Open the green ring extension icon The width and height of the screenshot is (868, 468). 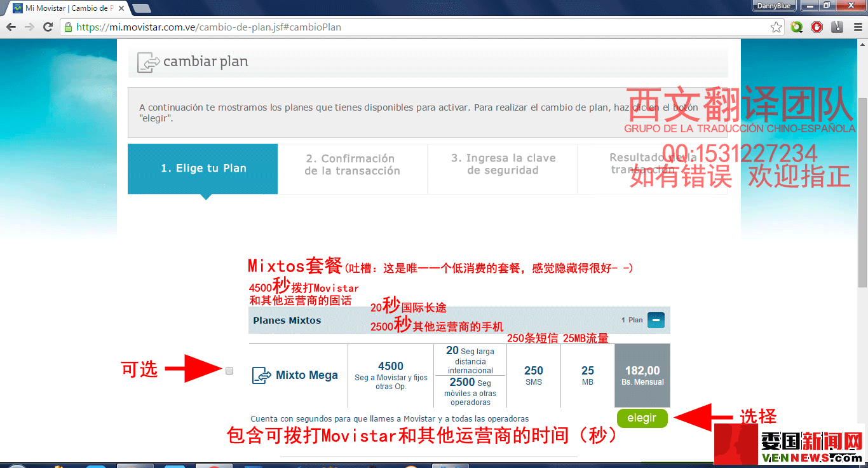(797, 27)
